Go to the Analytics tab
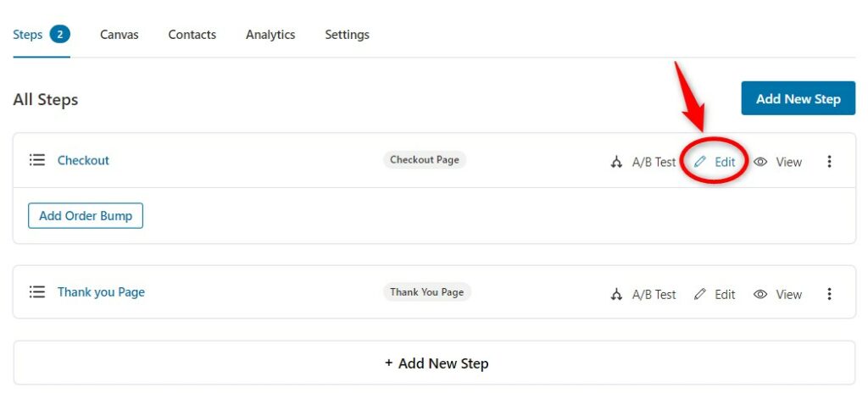868x399 pixels. (270, 35)
